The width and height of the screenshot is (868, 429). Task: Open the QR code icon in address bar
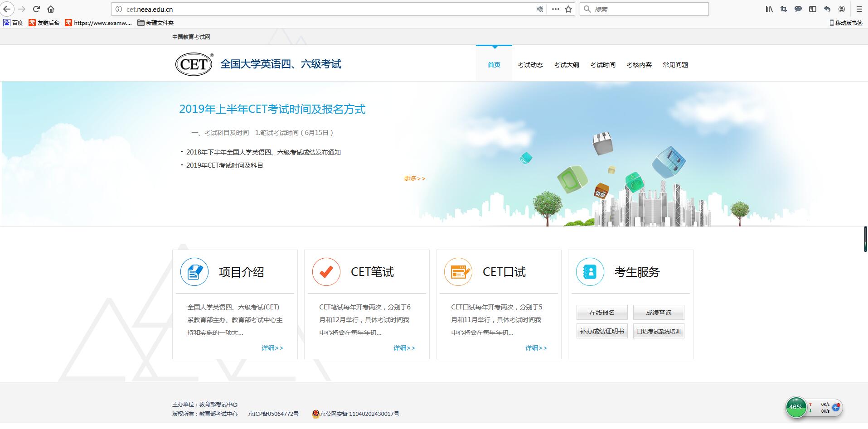point(540,9)
